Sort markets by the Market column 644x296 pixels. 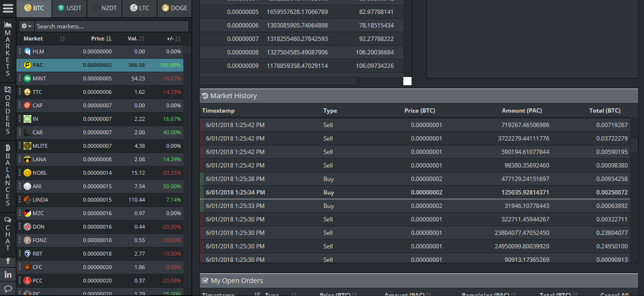(x=44, y=39)
